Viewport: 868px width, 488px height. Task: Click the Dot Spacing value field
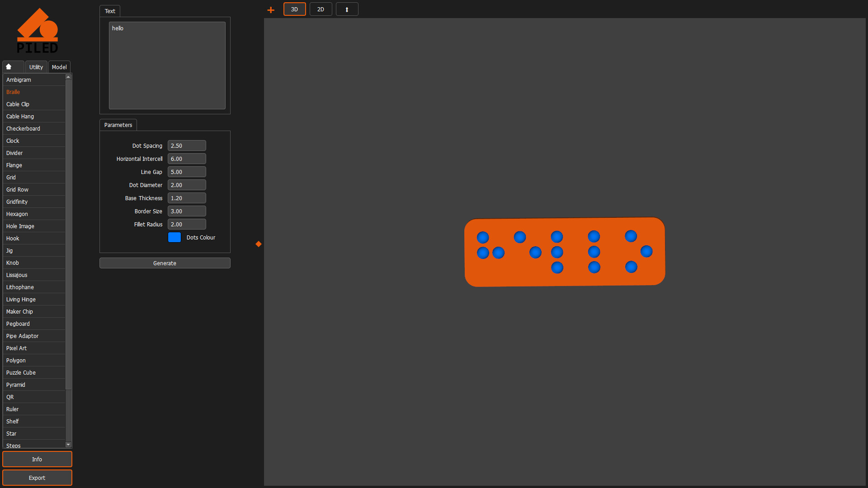(x=187, y=145)
